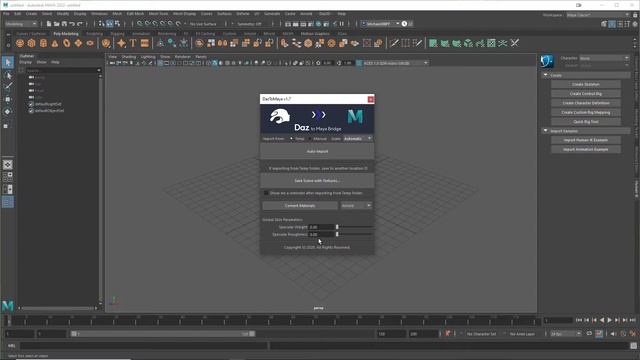Open the viewport Shading menu

129,57
